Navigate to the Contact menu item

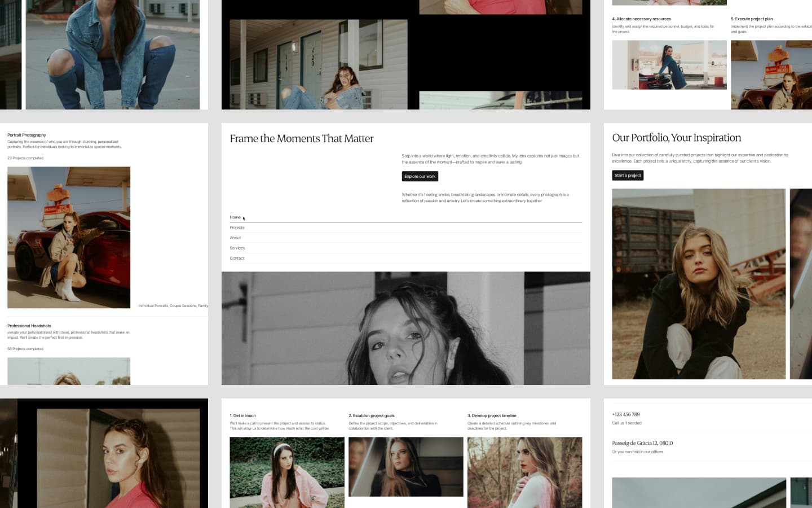(x=237, y=258)
